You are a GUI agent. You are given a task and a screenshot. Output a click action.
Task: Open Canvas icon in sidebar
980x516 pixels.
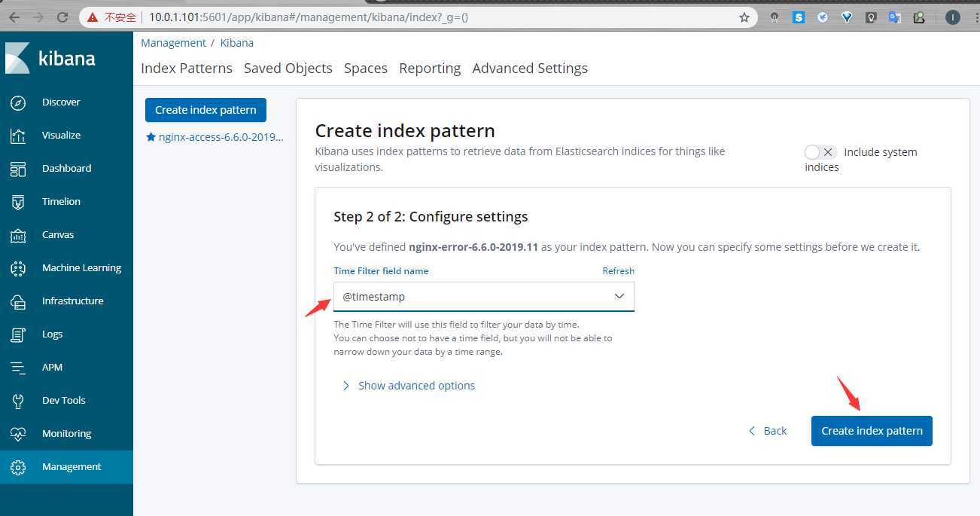tap(18, 235)
